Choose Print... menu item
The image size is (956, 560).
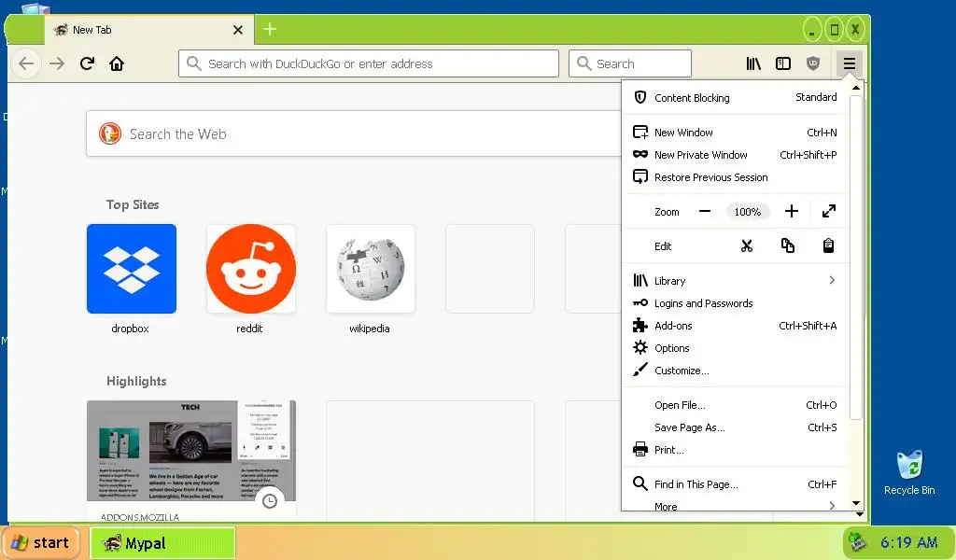pyautogui.click(x=736, y=450)
